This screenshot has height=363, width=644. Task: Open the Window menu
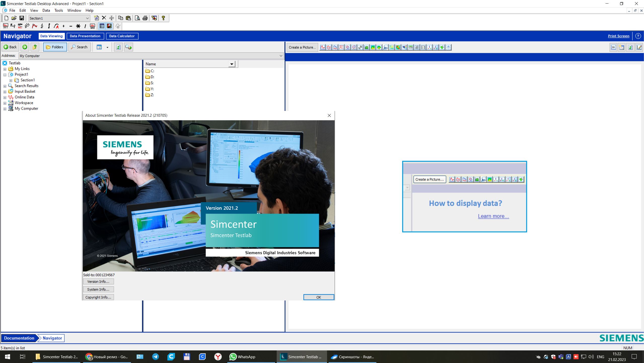74,10
